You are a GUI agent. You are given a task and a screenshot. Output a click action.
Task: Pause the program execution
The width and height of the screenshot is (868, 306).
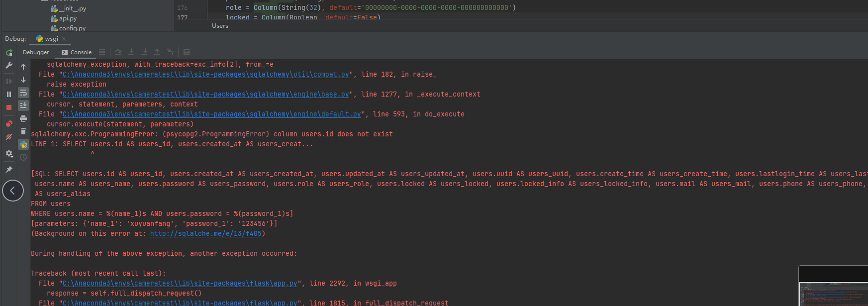coord(9,94)
